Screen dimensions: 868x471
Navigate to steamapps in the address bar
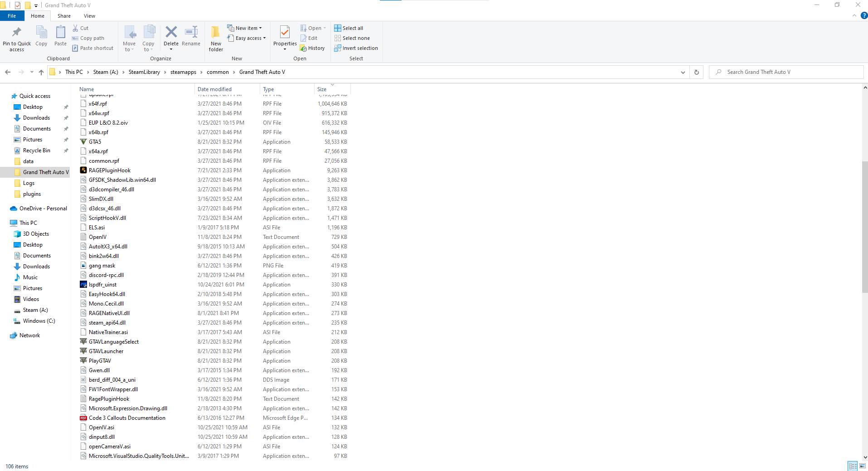(183, 72)
